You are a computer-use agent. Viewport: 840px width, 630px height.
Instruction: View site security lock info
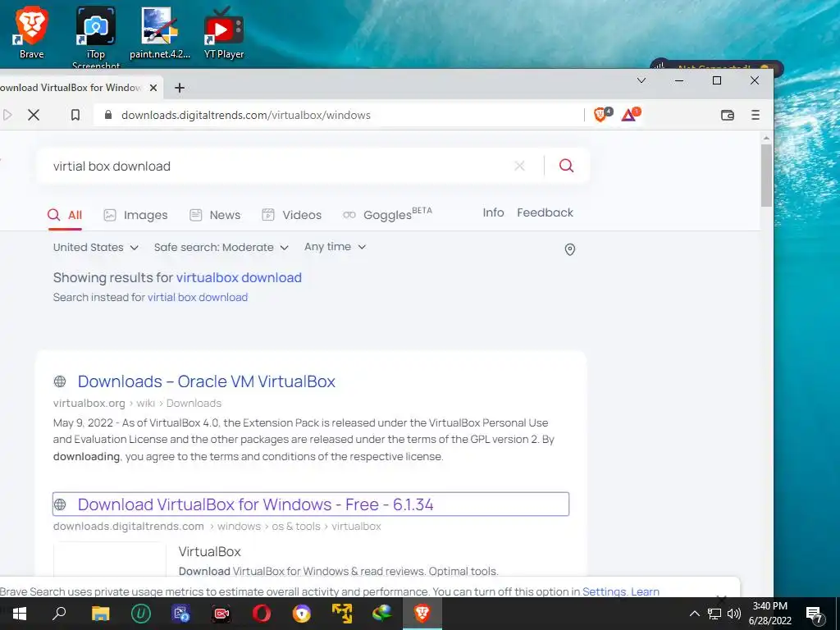pos(108,115)
